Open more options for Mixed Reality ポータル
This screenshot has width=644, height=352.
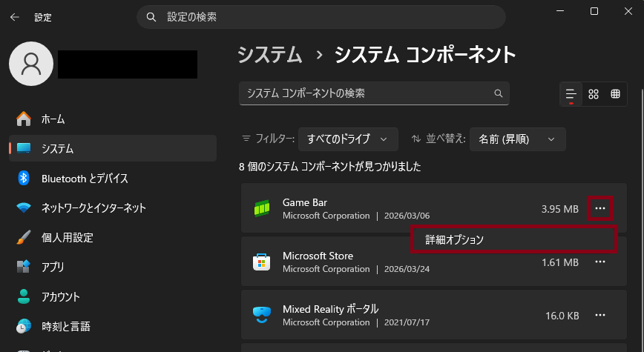(600, 316)
